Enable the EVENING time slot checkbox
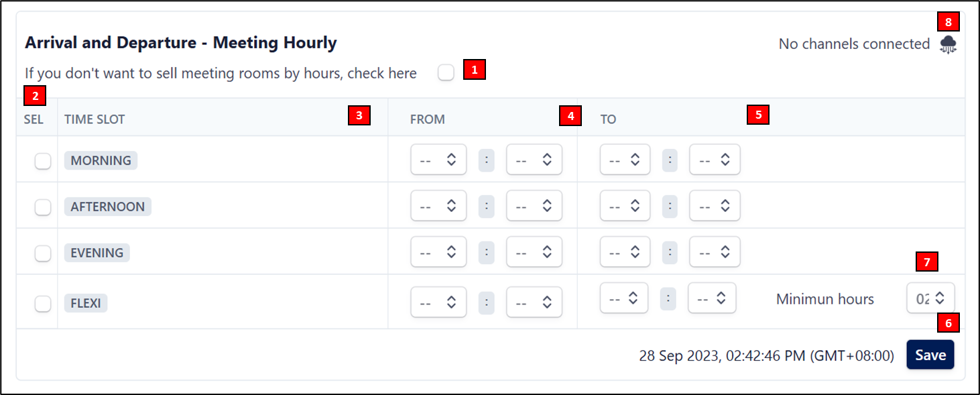980x395 pixels. click(43, 253)
